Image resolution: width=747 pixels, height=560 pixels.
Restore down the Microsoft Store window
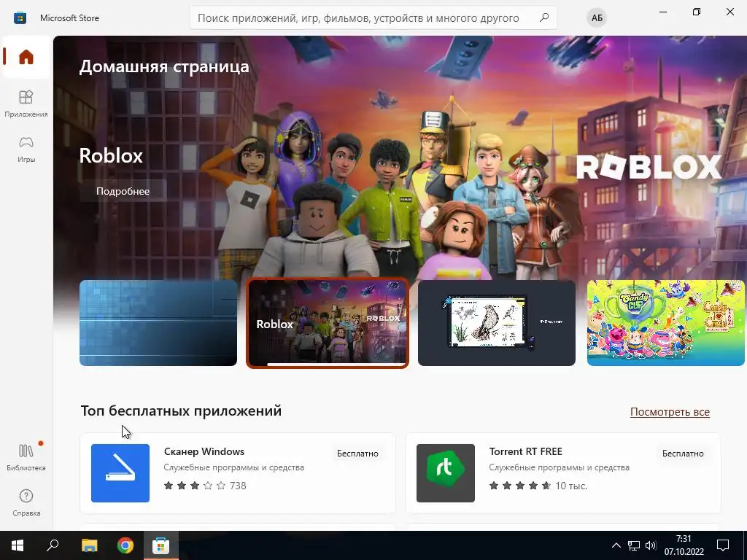pyautogui.click(x=697, y=12)
